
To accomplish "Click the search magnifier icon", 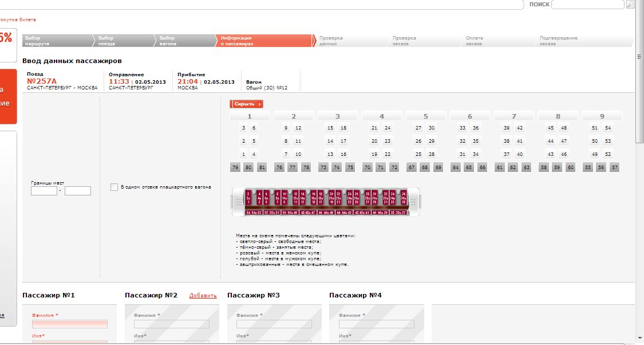I will pos(630,5).
